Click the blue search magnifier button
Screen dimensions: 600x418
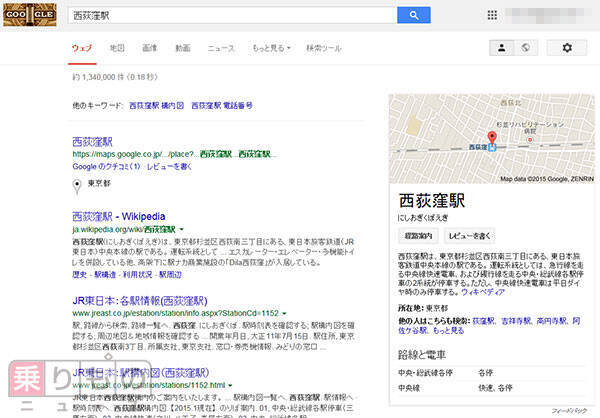413,17
